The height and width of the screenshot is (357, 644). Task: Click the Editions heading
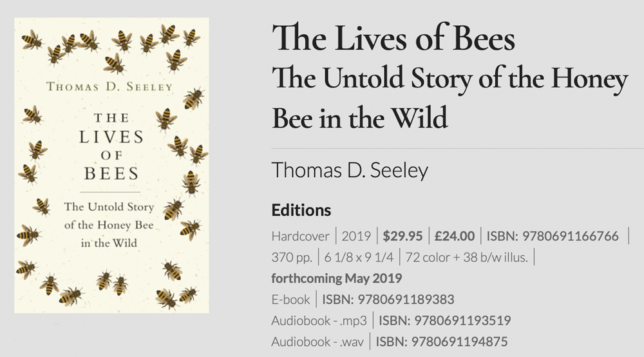301,210
